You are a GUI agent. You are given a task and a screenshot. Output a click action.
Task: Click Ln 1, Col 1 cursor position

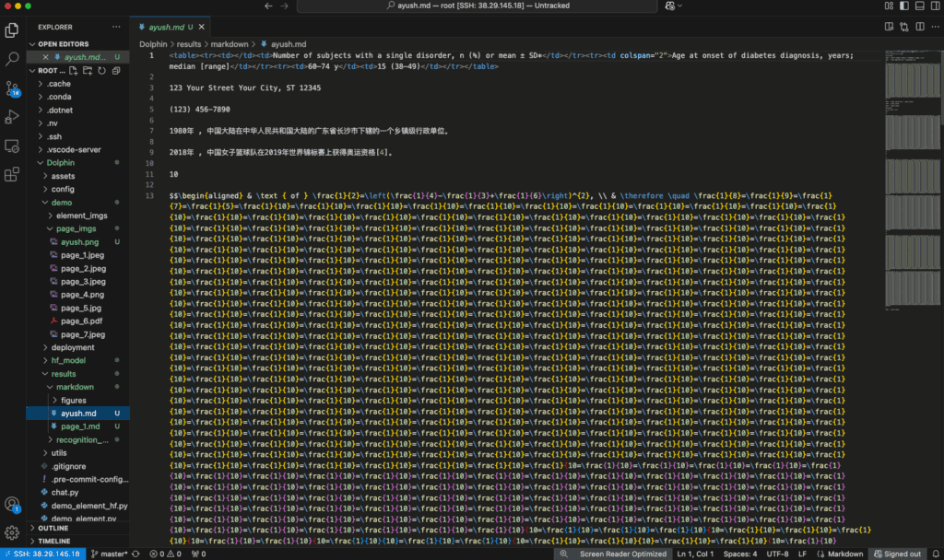click(x=695, y=554)
